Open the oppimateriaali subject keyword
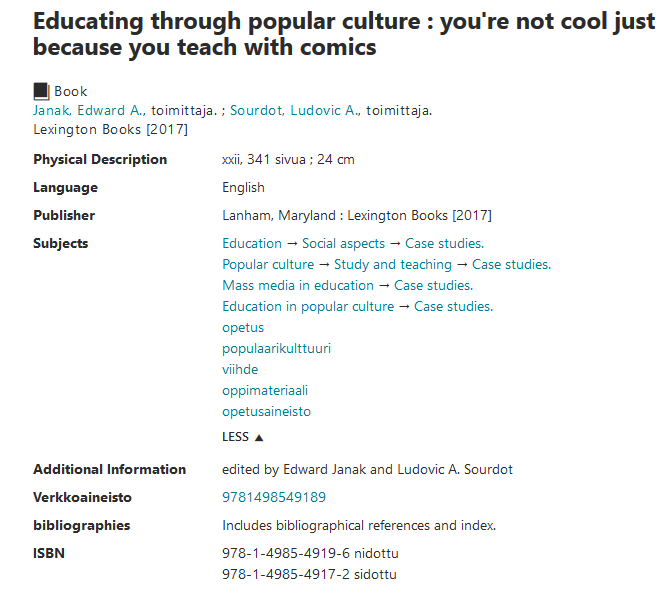This screenshot has width=665, height=595. pyautogui.click(x=265, y=391)
